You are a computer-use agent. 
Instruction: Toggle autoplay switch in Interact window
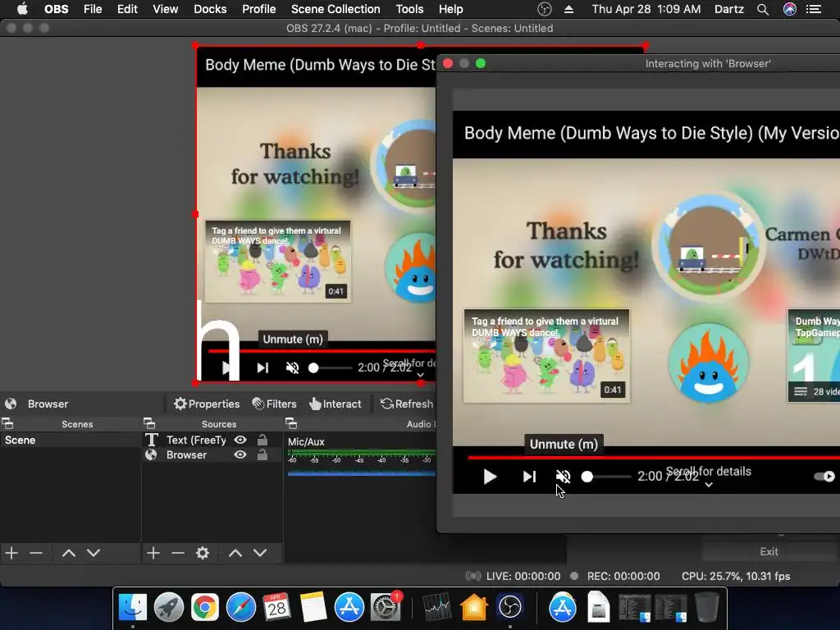tap(824, 477)
